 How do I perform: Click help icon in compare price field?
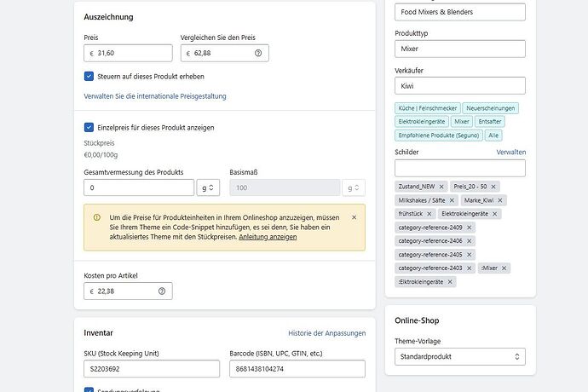click(x=258, y=53)
